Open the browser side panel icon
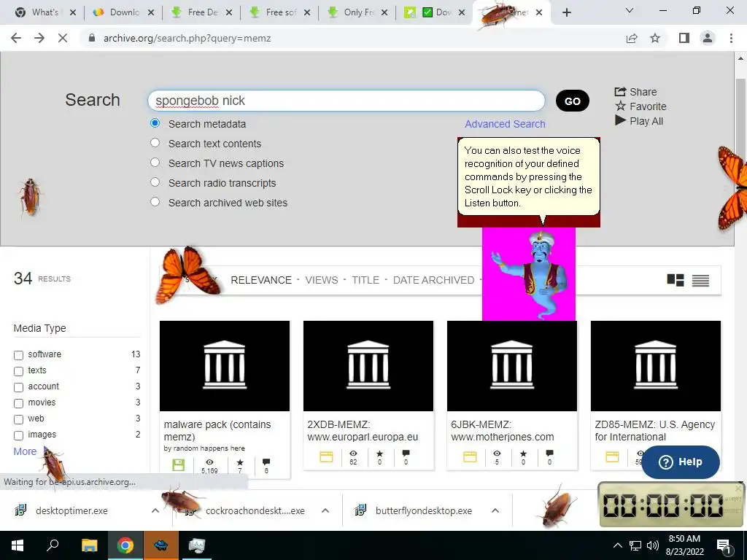 pyautogui.click(x=684, y=38)
